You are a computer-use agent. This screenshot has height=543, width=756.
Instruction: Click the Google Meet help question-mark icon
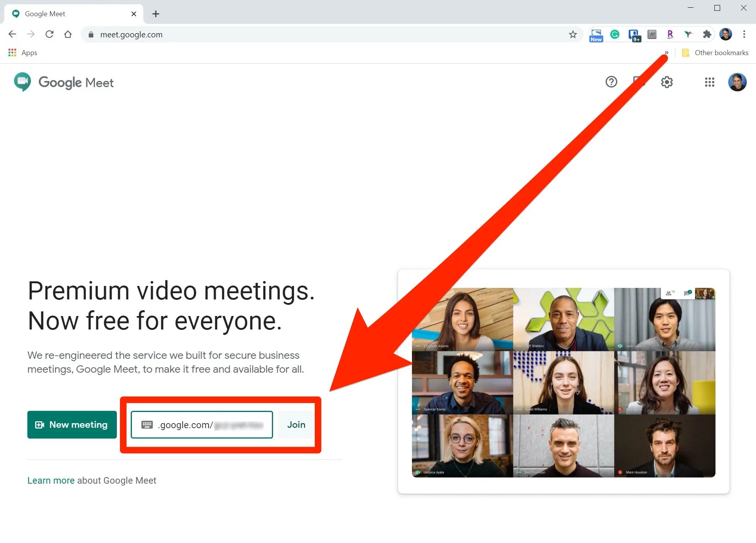coord(611,82)
